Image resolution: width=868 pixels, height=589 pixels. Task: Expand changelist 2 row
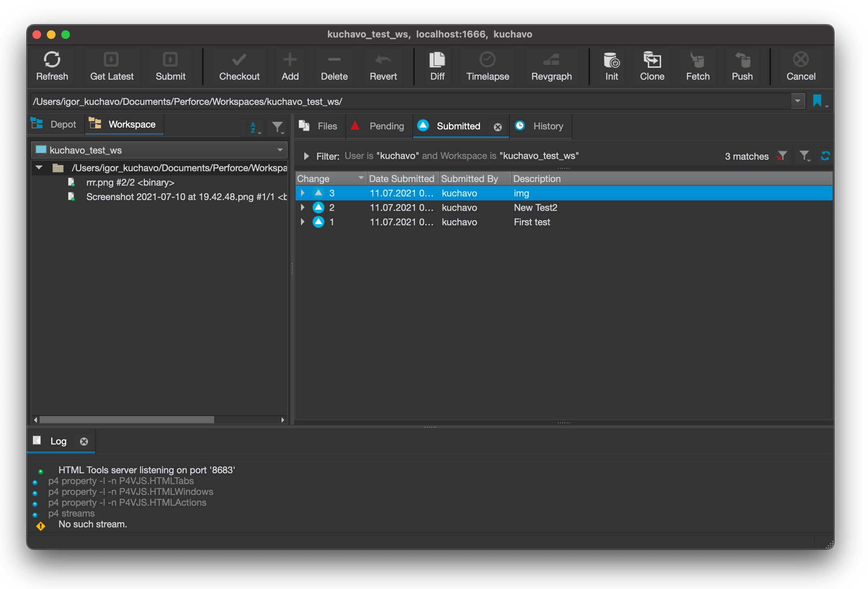click(x=302, y=207)
